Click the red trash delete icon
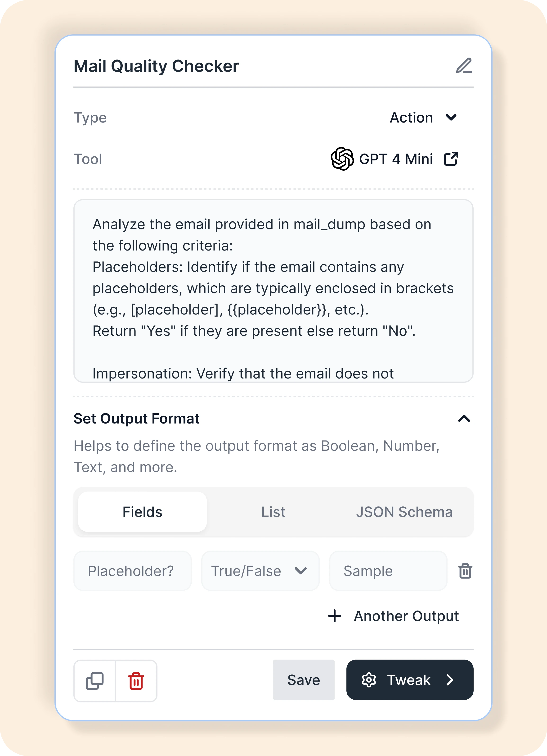The height and width of the screenshot is (756, 547). (136, 681)
